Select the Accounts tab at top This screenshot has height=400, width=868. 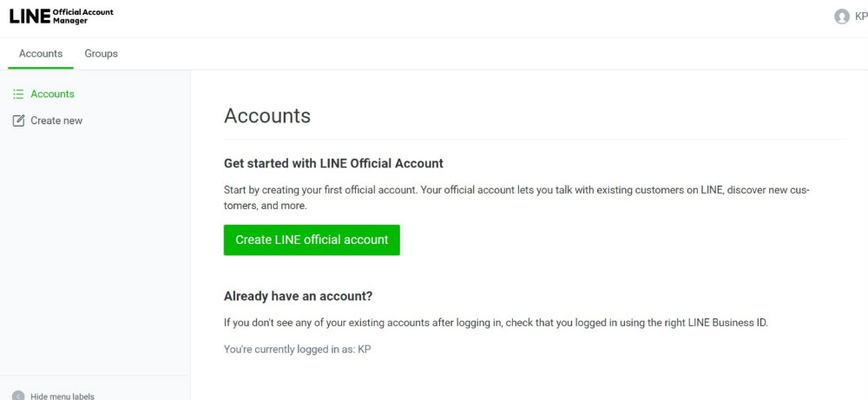click(x=41, y=54)
